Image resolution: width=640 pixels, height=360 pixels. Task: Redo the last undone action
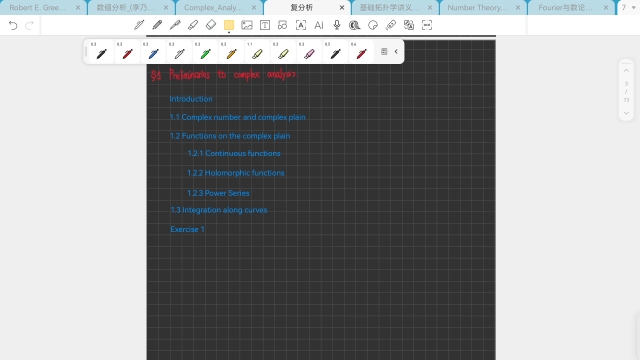point(29,26)
